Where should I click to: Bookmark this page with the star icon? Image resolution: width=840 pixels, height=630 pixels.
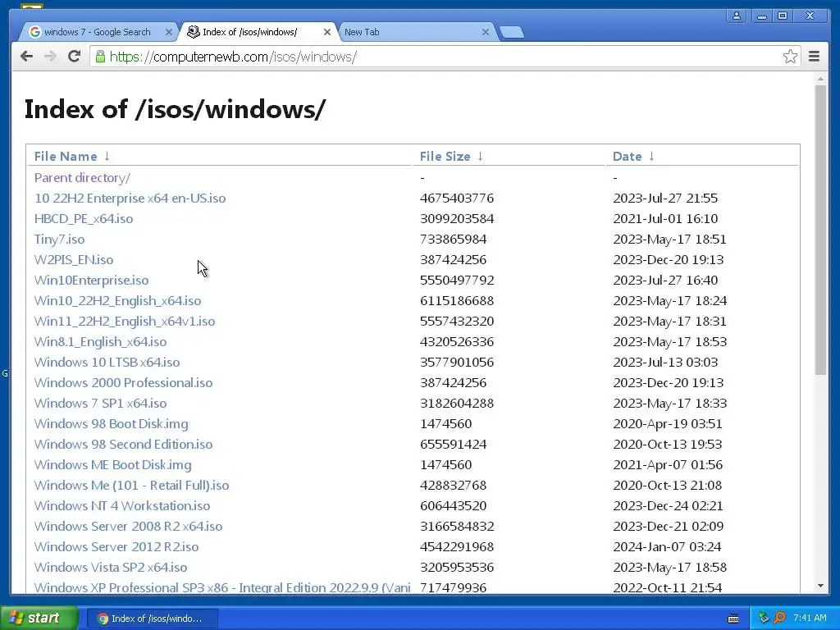[x=790, y=57]
